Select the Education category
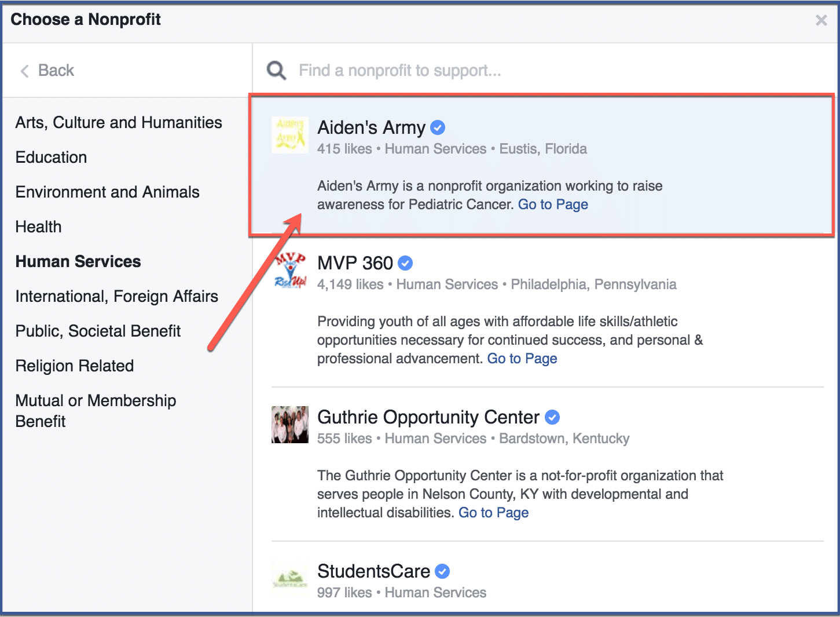840x617 pixels. pos(51,157)
